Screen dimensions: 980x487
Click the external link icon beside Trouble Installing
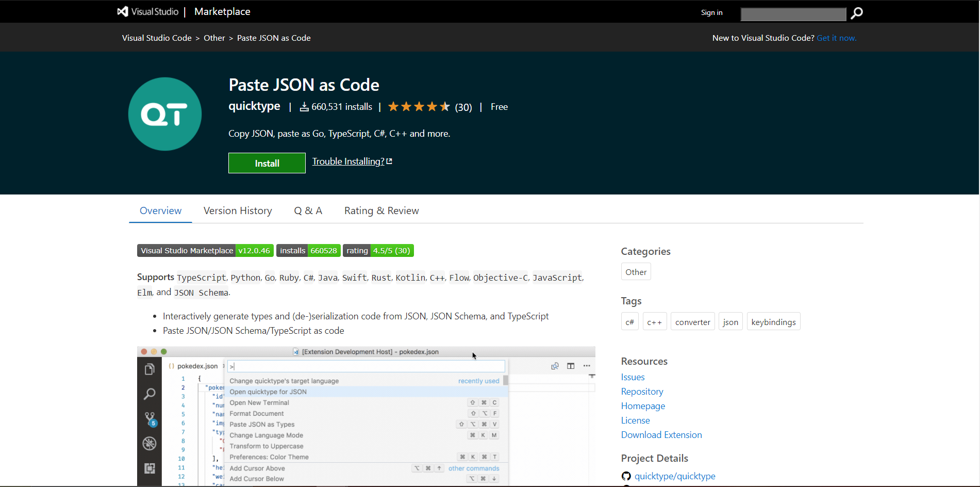[x=389, y=161]
